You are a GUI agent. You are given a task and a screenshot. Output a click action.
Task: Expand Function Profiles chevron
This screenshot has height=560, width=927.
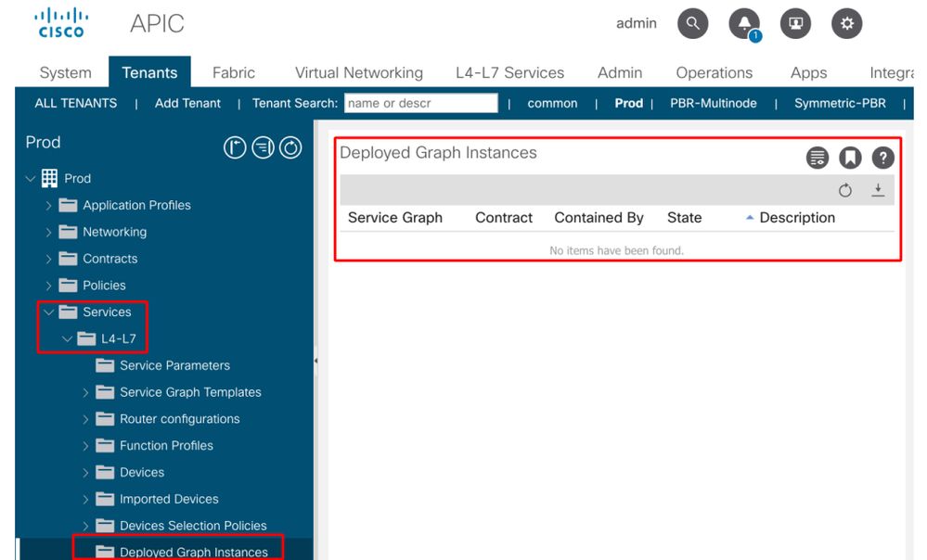pyautogui.click(x=85, y=445)
